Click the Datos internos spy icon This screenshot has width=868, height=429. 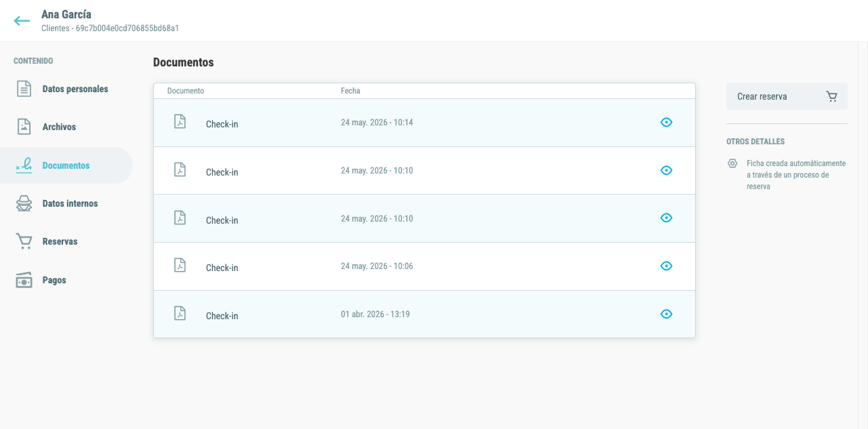tap(24, 203)
